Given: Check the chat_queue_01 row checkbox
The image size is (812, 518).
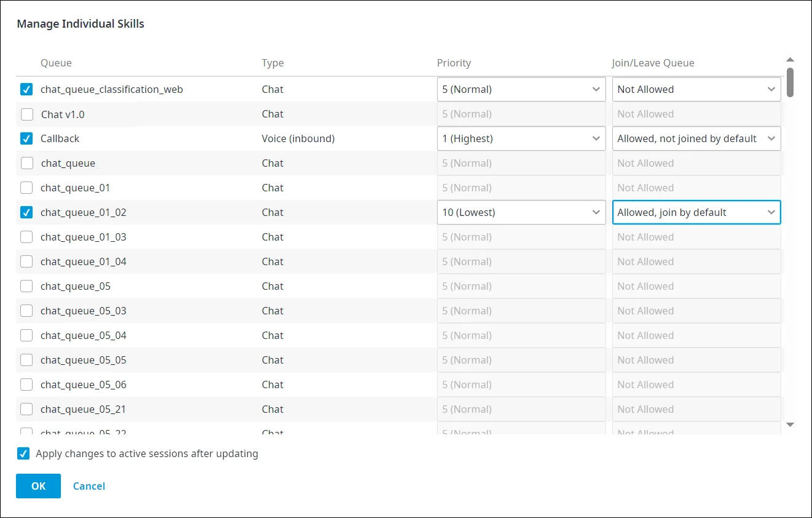Looking at the screenshot, I should [x=26, y=188].
